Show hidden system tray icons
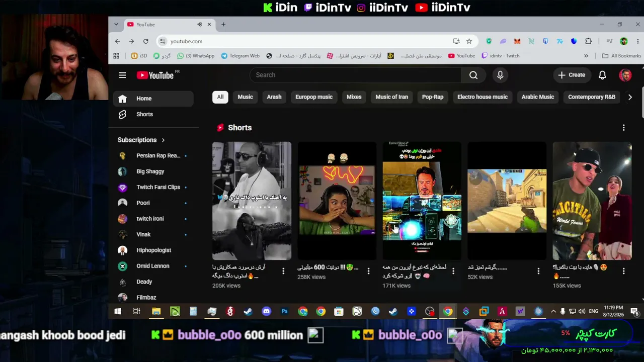Screen dimensions: 644x362 click(553, 312)
